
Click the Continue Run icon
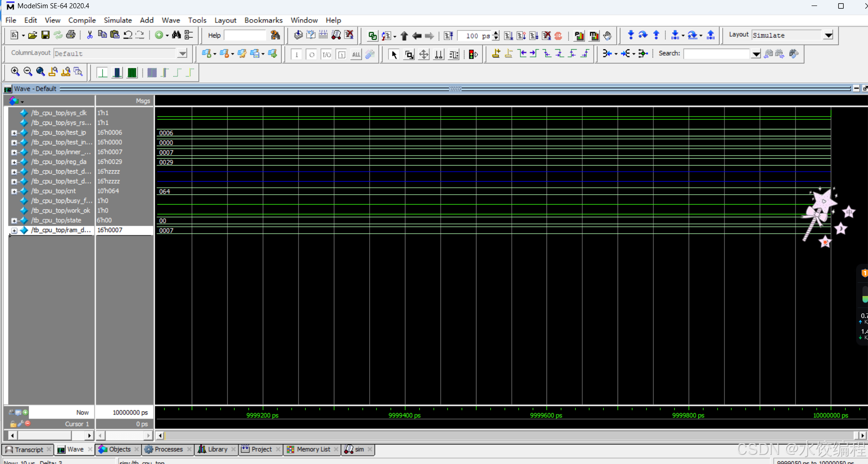[x=521, y=36]
